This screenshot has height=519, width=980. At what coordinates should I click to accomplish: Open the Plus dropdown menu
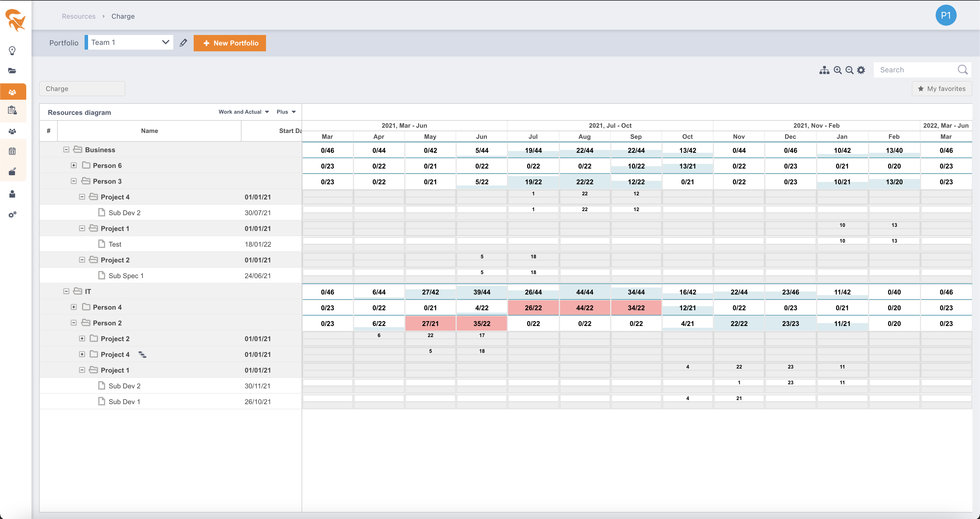pos(286,112)
